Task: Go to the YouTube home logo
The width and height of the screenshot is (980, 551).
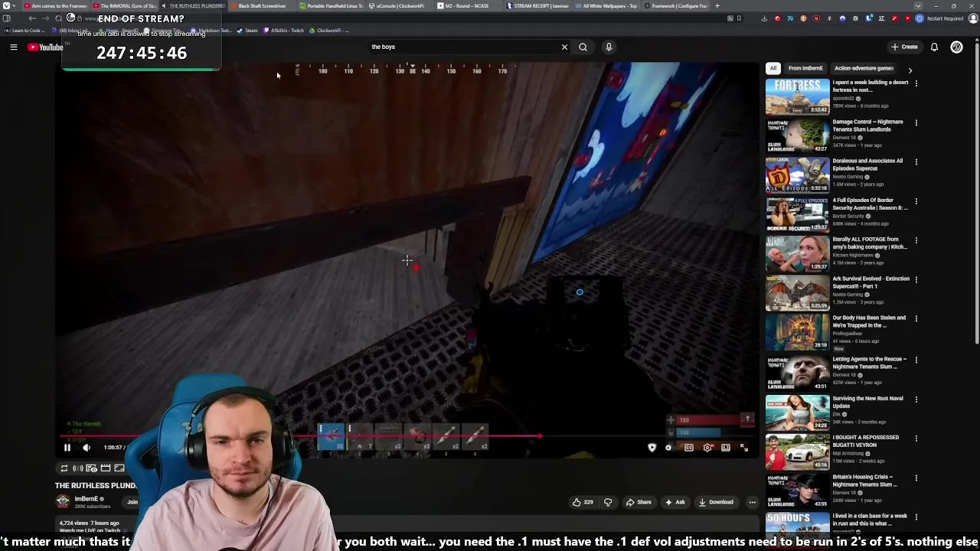Action: [45, 47]
